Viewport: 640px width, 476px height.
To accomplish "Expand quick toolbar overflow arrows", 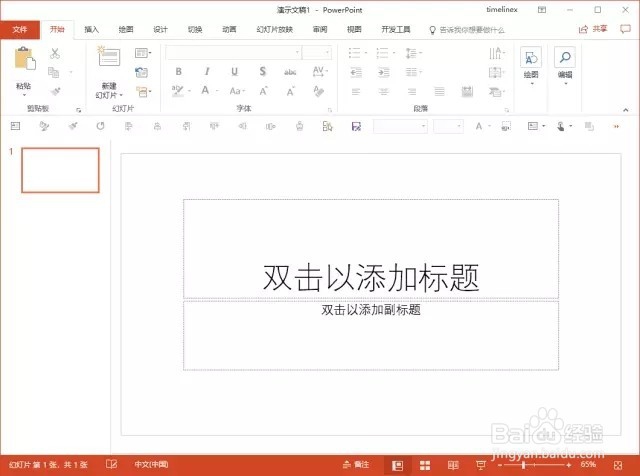I will (616, 127).
